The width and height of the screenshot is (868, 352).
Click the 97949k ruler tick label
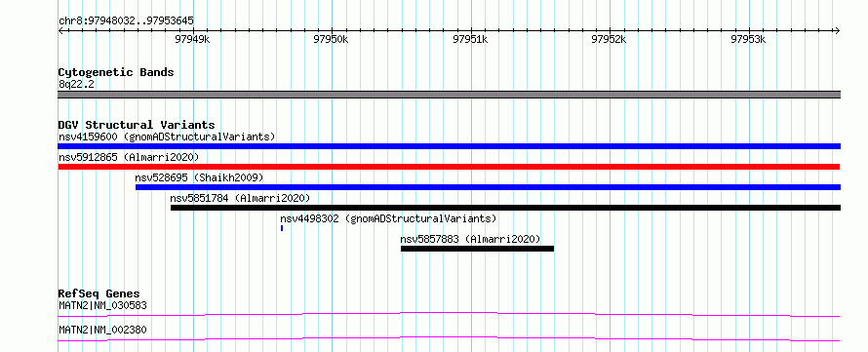[x=192, y=39]
